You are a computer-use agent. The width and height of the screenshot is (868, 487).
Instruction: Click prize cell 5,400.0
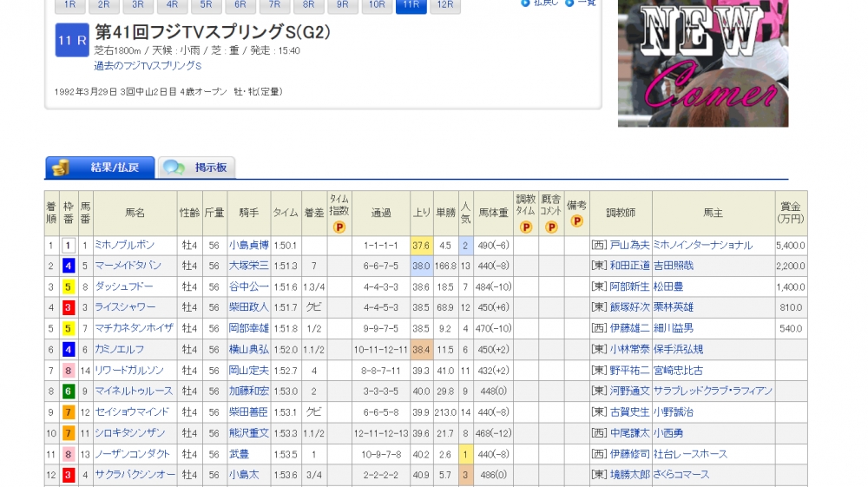coord(791,245)
